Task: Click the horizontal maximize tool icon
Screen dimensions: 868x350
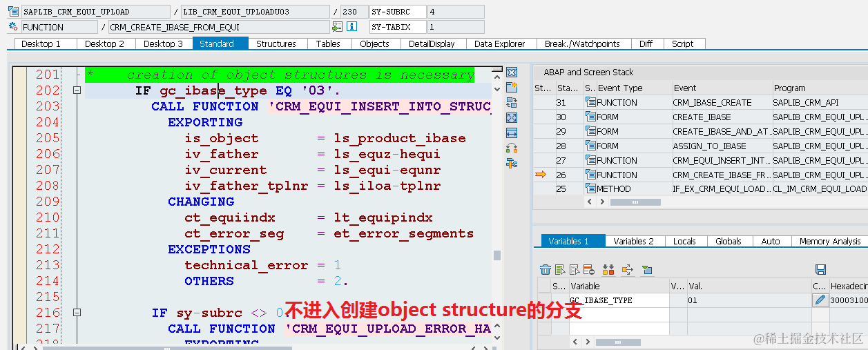Action: (512, 133)
